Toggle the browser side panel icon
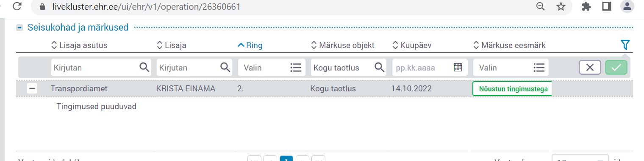The image size is (644, 161). [x=607, y=6]
